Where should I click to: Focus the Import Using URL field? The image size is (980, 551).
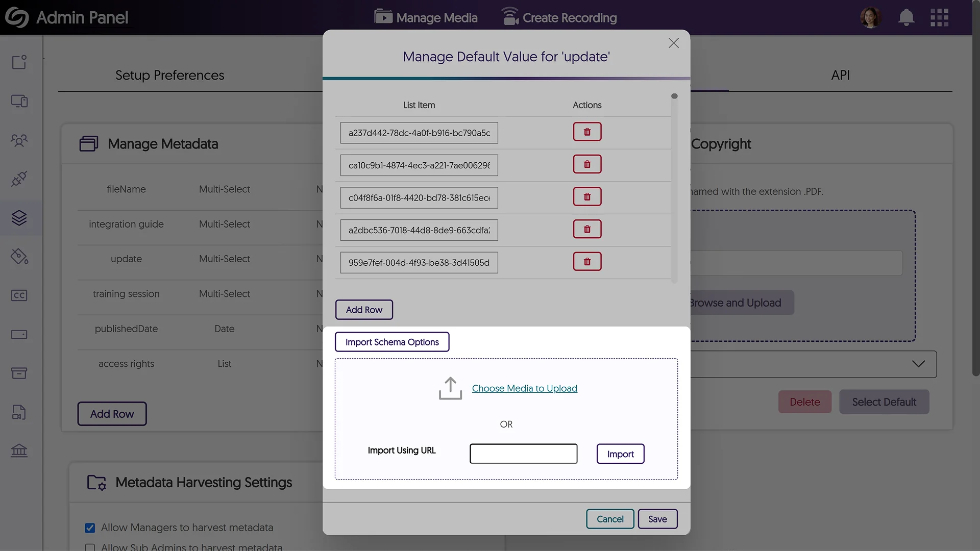pos(523,454)
